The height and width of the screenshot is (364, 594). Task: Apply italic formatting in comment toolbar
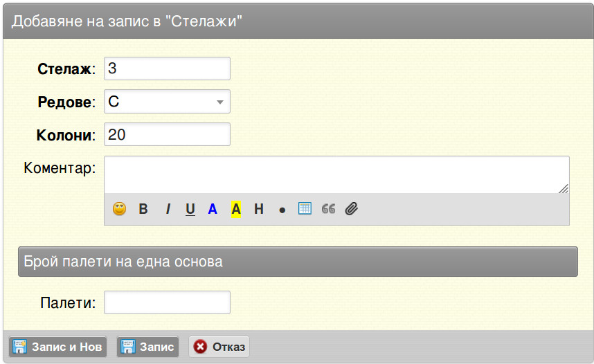168,209
